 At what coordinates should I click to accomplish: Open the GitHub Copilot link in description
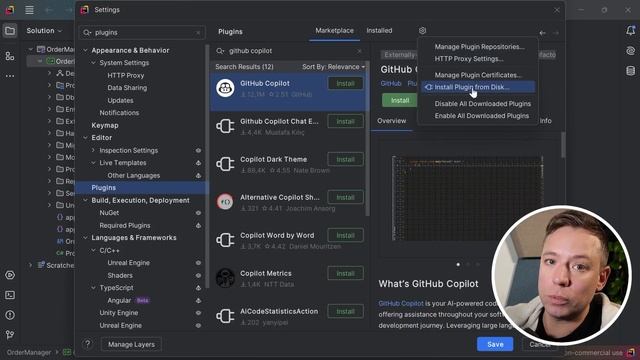click(401, 303)
